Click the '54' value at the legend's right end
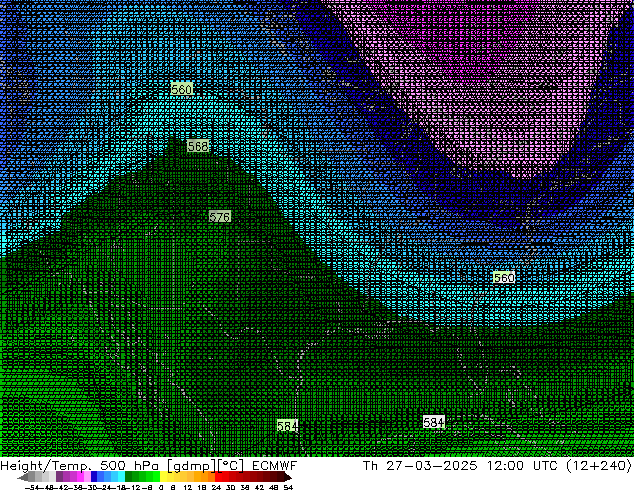This screenshot has width=634, height=490. click(288, 487)
